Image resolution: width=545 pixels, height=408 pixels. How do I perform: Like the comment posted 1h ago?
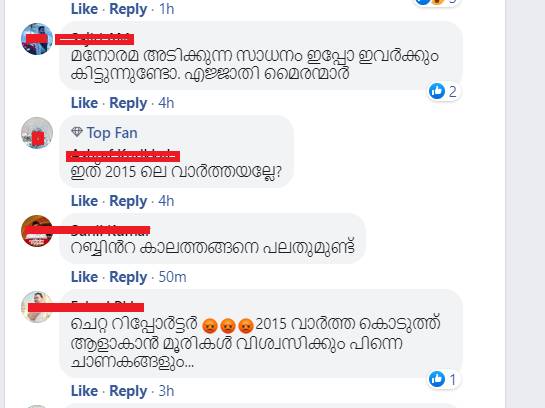tap(84, 9)
